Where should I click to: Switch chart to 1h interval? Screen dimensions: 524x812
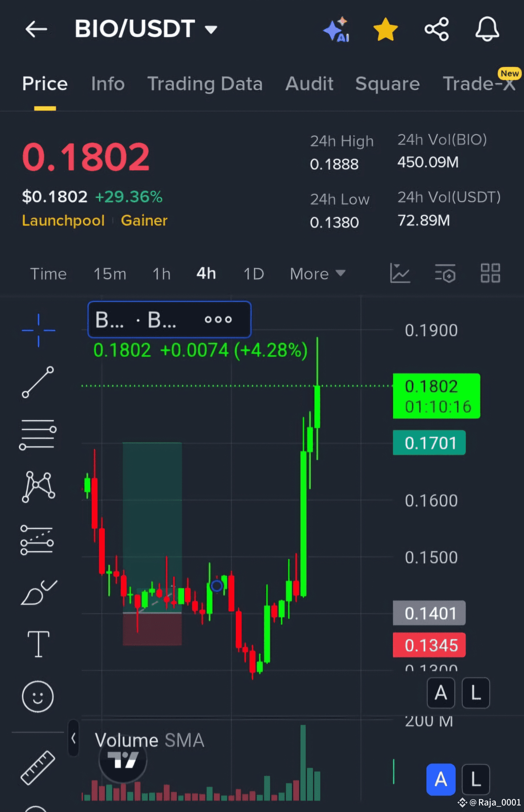(162, 273)
